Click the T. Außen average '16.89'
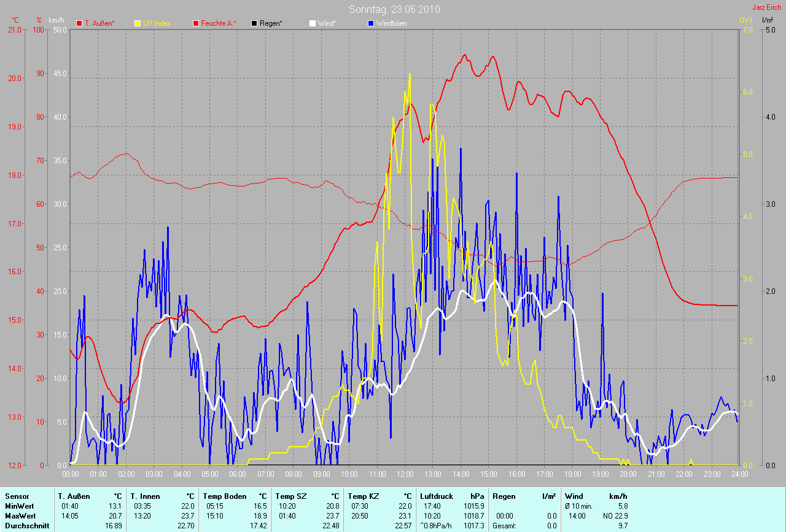This screenshot has width=786, height=532. (114, 525)
